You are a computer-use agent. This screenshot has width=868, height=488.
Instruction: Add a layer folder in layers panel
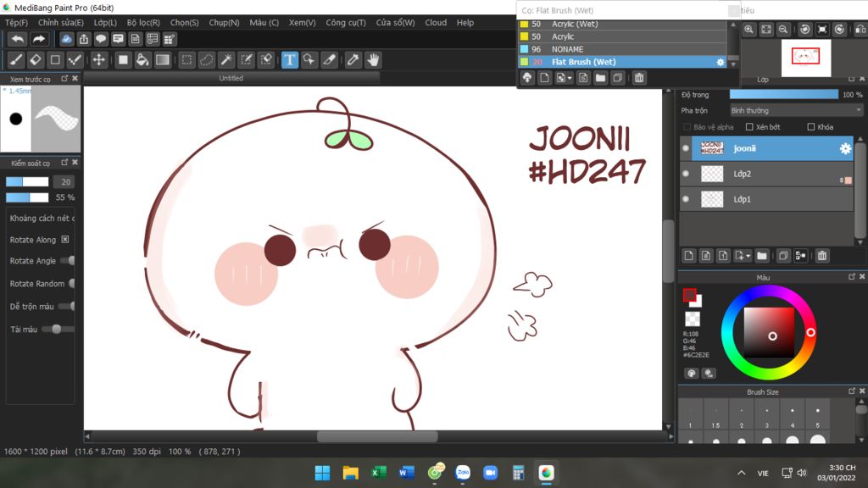[x=762, y=256]
